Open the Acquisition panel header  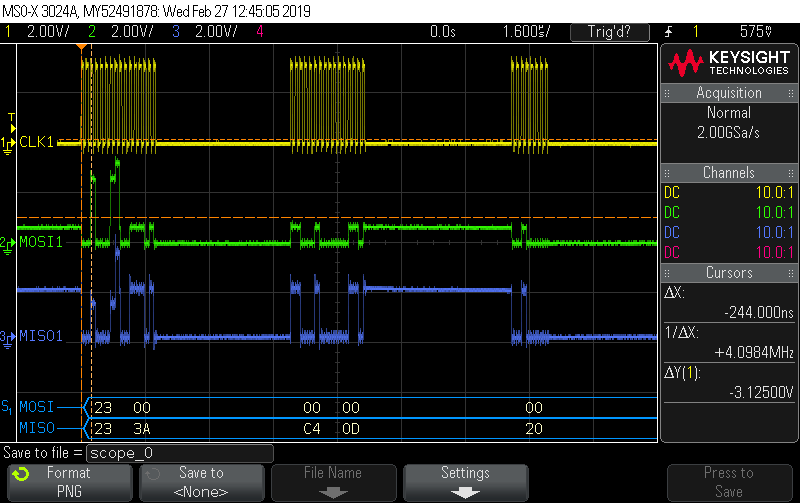(729, 93)
